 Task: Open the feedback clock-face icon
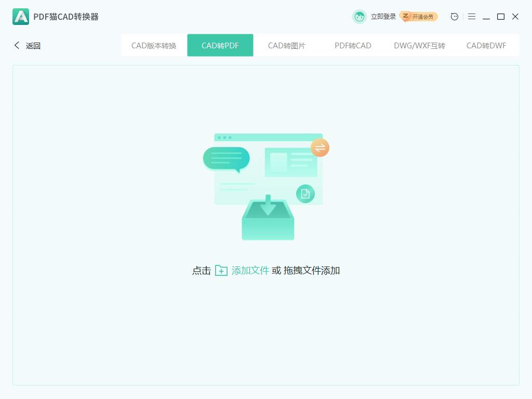click(454, 17)
